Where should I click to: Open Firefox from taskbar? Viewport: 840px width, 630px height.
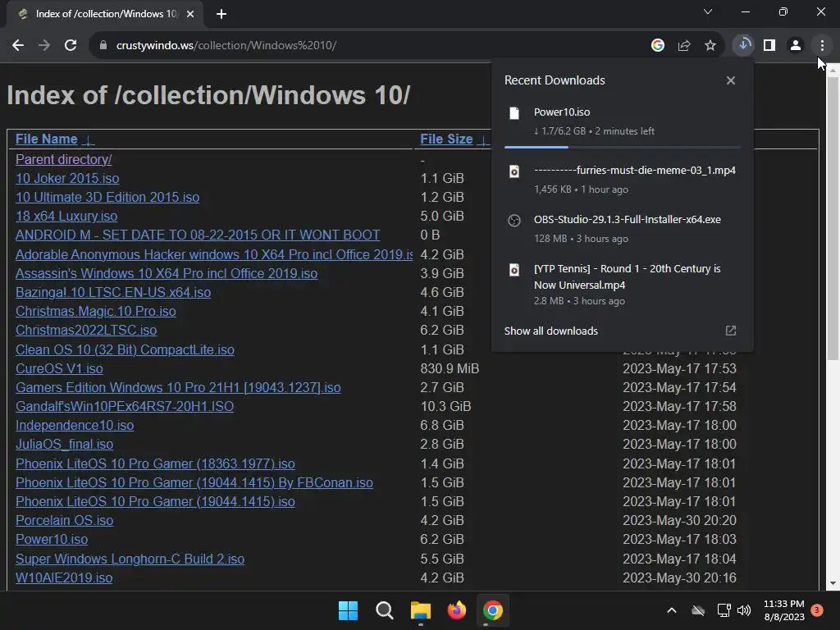456,610
